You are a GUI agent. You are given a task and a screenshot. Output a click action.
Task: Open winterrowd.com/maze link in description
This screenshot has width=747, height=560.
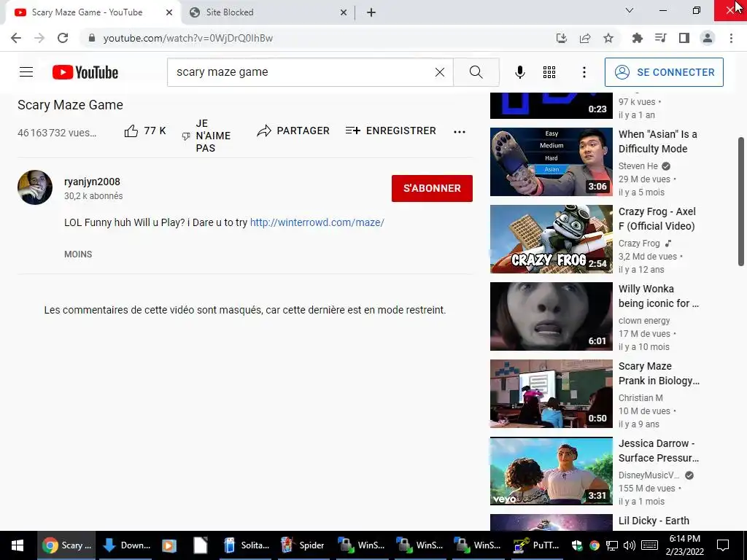click(317, 222)
